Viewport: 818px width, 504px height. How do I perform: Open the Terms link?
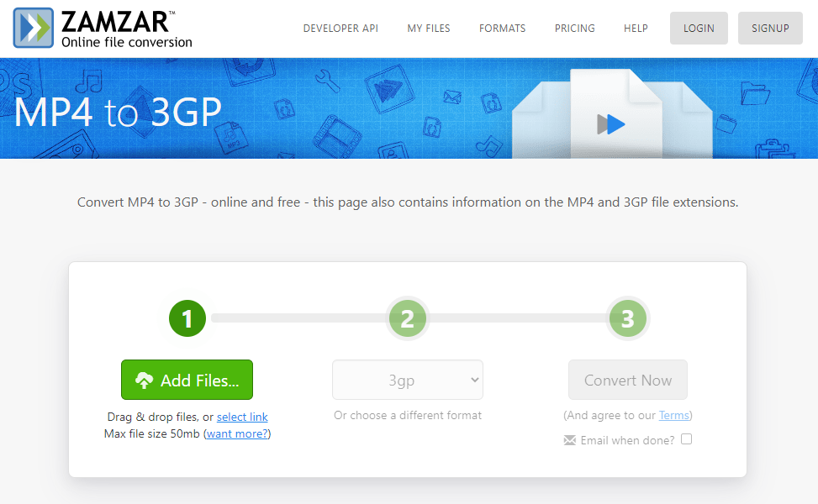pos(673,416)
